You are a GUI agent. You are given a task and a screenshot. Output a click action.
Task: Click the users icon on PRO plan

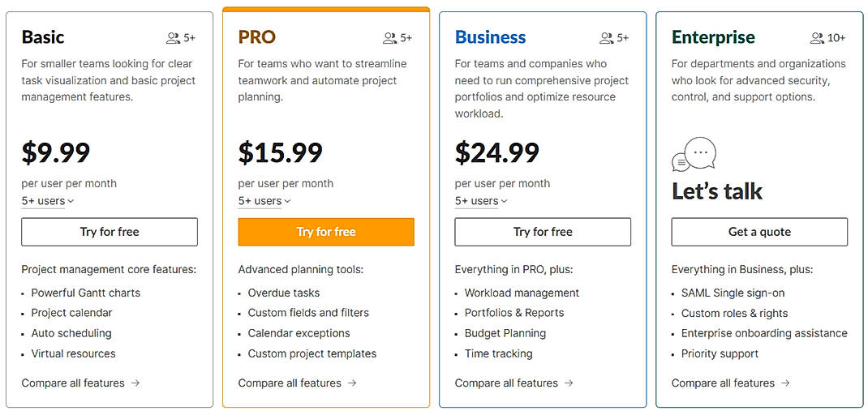389,38
